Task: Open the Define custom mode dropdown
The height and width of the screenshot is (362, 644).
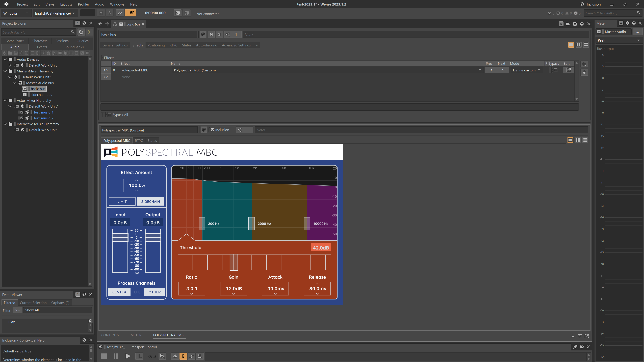Action: pyautogui.click(x=526, y=70)
